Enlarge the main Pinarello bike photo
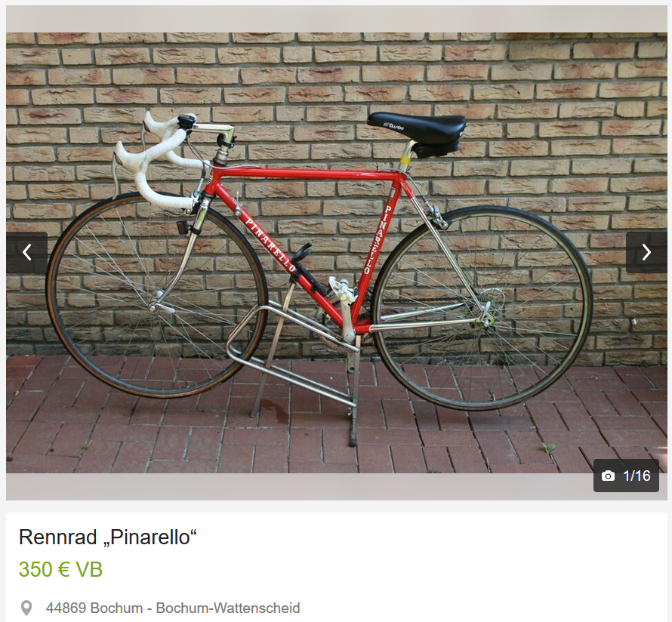Screen dimensions: 672x622 pyautogui.click(x=337, y=253)
